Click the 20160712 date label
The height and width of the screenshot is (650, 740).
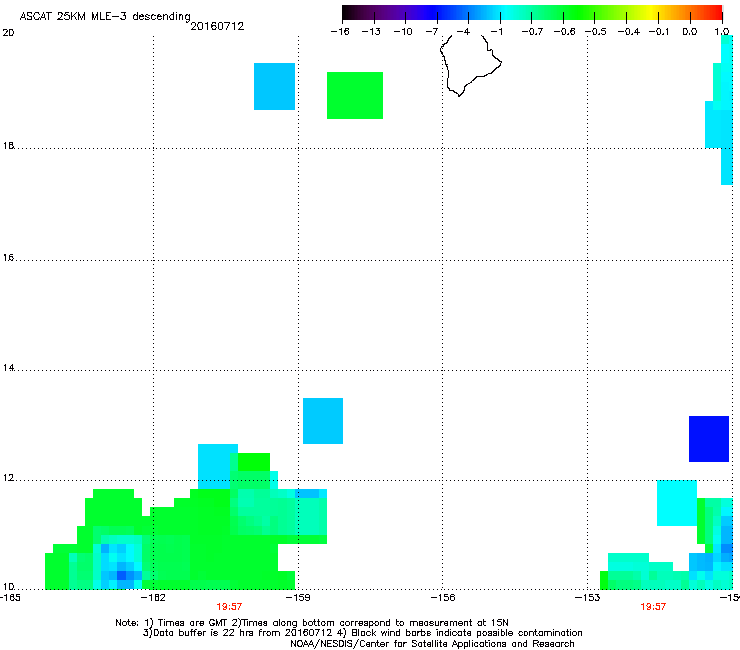point(217,26)
